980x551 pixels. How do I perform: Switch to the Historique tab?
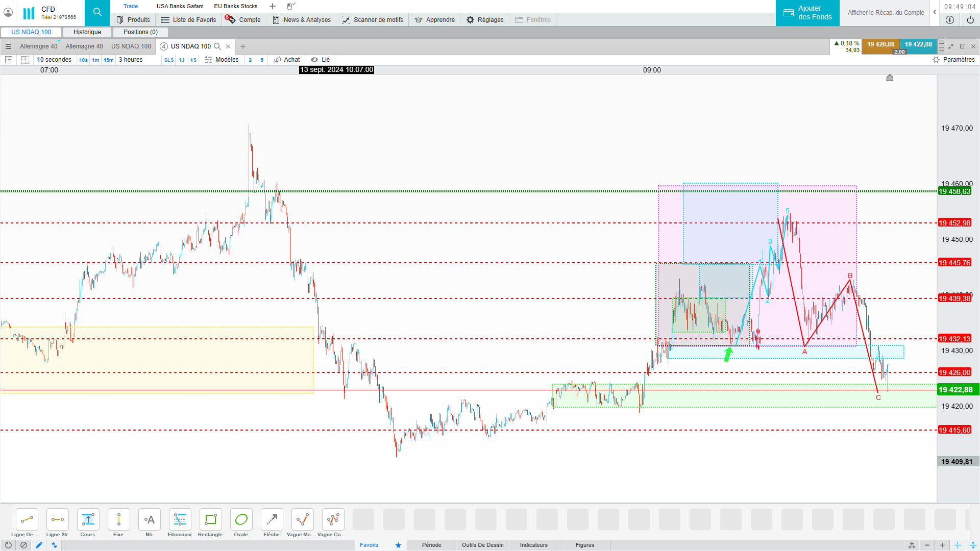coord(87,32)
